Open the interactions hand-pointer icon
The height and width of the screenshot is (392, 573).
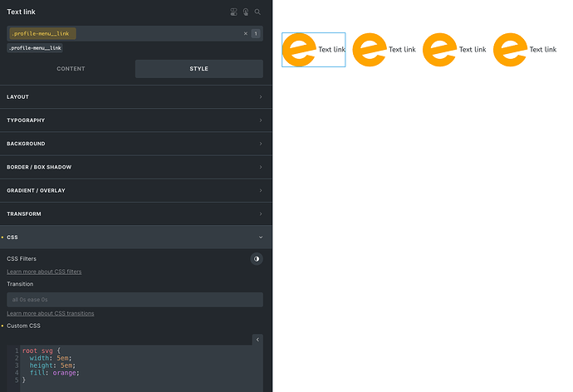point(246,12)
